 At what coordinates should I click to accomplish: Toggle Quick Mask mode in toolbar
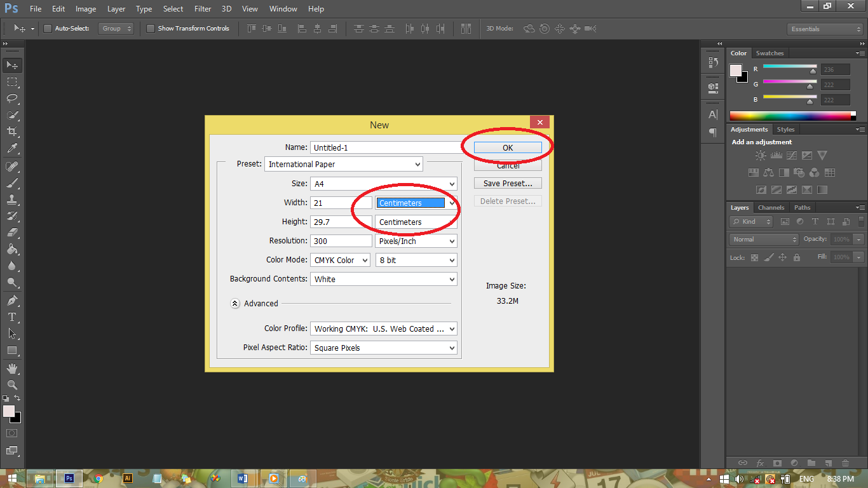pos(12,433)
